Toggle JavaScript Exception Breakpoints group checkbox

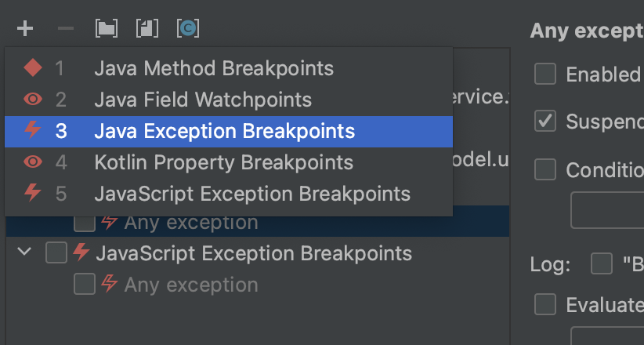tap(56, 253)
